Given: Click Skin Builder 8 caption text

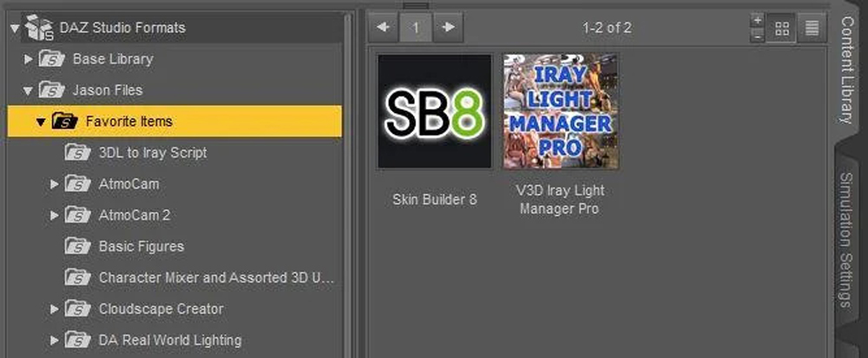Looking at the screenshot, I should (435, 200).
